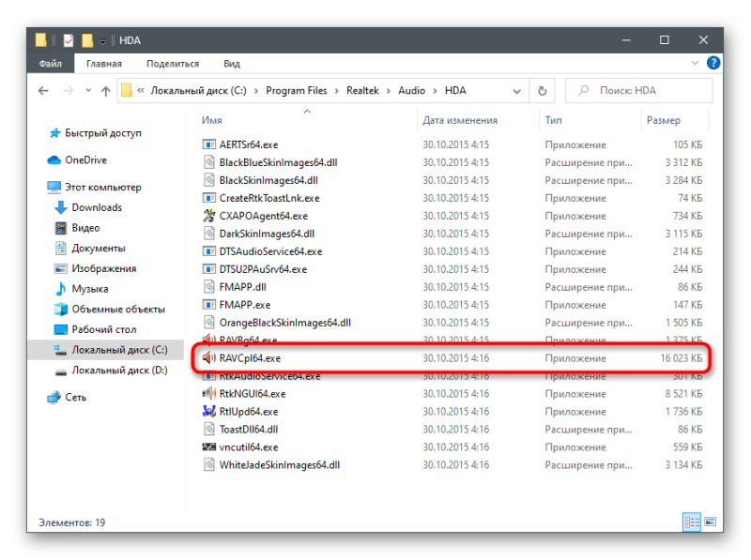The width and height of the screenshot is (751, 560).
Task: Go forward to the next folder
Action: (69, 90)
